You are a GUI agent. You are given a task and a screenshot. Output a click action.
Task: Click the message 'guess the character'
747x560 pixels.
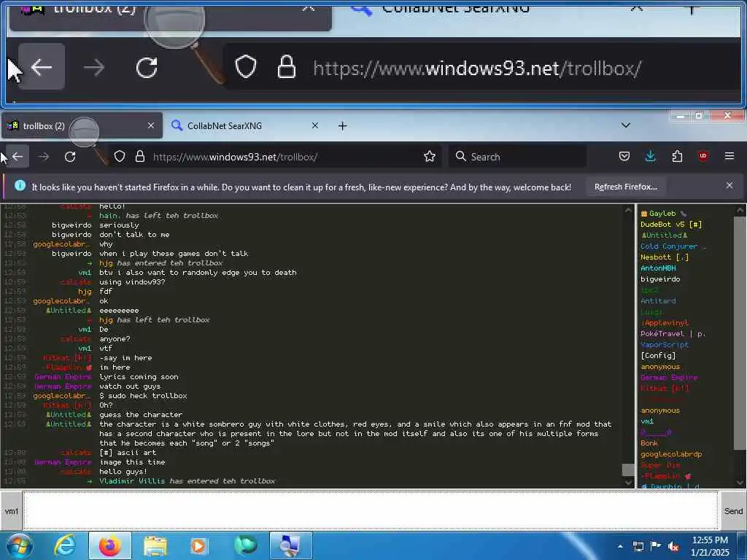click(141, 415)
